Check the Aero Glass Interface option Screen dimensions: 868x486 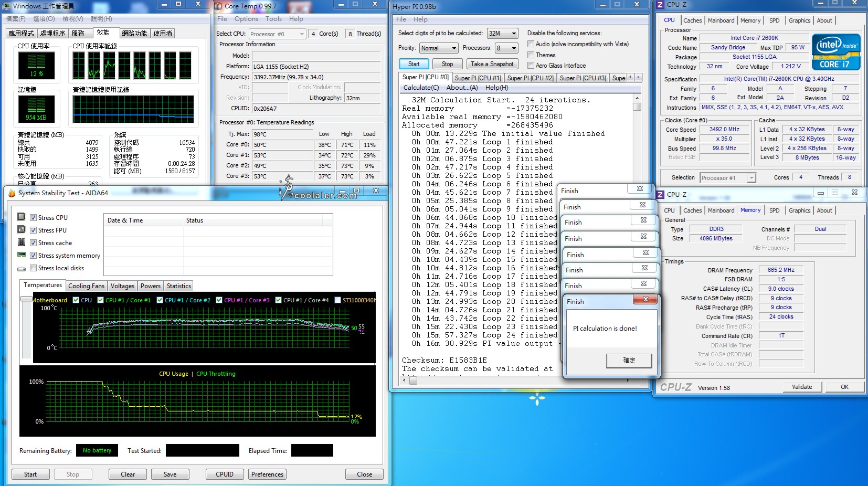click(531, 66)
